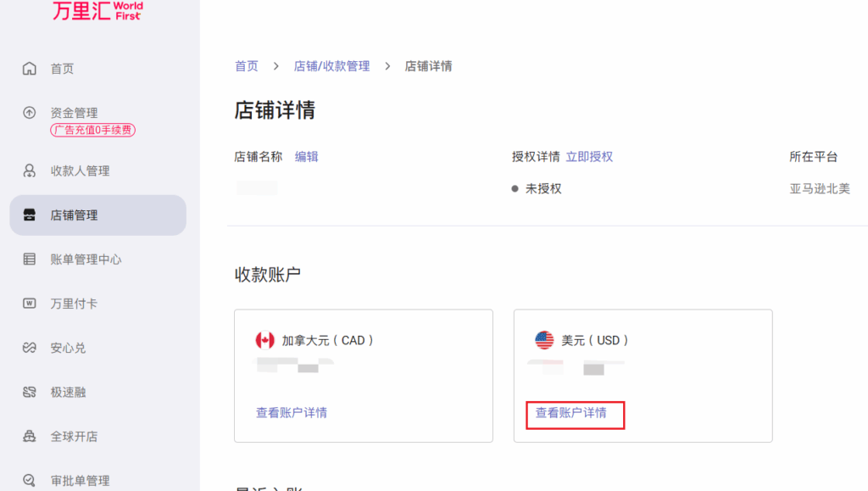
Task: Click the Canadian flag icon
Action: (x=265, y=340)
